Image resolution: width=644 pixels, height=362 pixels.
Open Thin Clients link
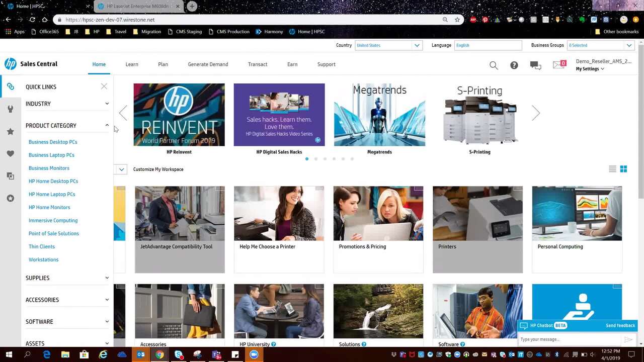tap(42, 247)
